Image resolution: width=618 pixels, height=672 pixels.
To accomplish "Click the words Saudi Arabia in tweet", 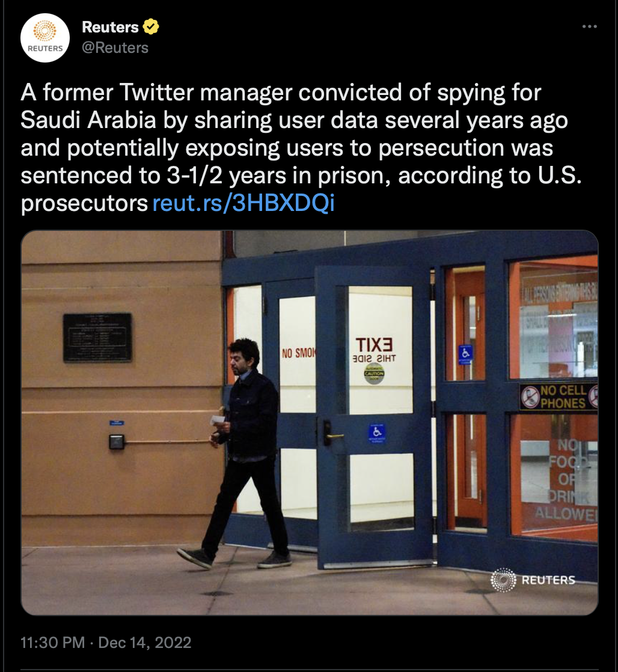I will (x=88, y=120).
